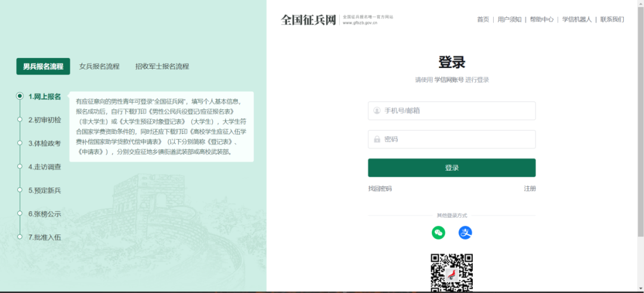
Task: Select step 3.体检政考
Action: click(x=44, y=143)
